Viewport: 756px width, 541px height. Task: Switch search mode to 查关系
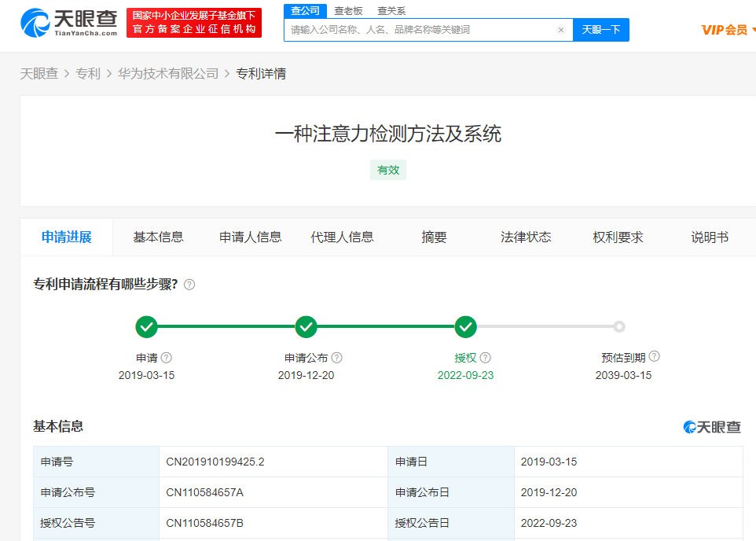[x=391, y=11]
